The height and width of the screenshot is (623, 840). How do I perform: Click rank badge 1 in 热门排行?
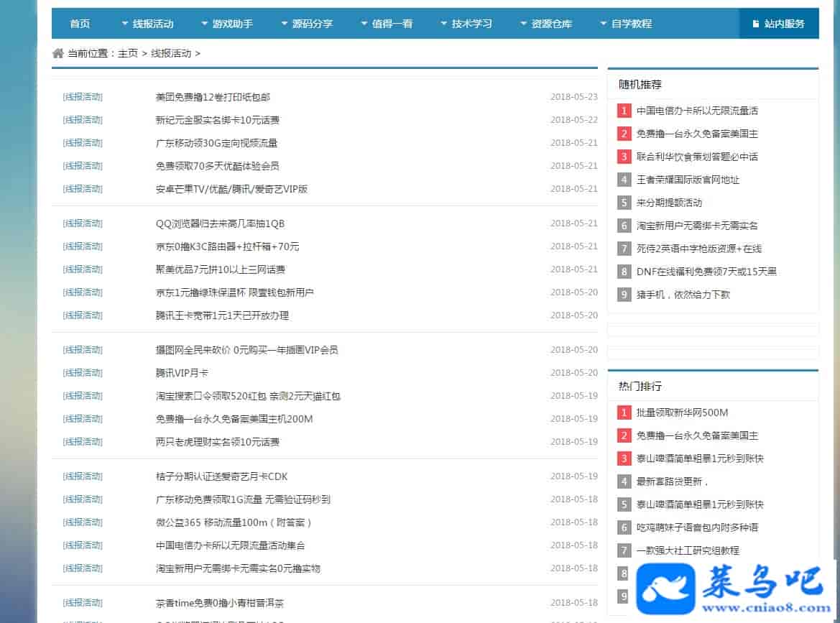point(624,412)
